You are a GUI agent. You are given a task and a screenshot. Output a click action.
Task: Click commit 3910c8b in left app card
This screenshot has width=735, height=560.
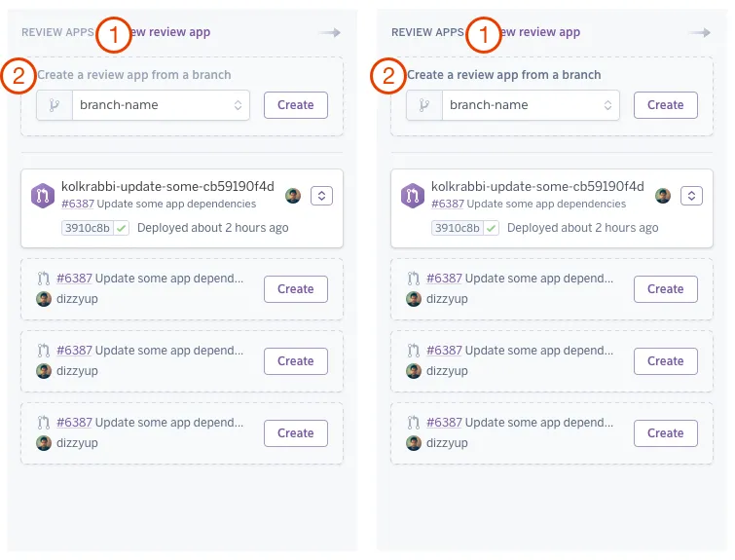88,228
